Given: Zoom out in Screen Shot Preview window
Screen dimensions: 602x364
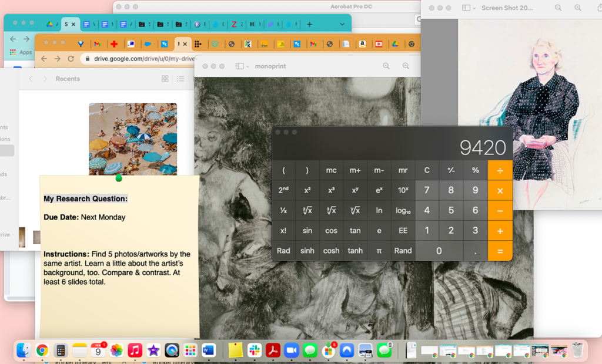Looking at the screenshot, I should [x=558, y=8].
